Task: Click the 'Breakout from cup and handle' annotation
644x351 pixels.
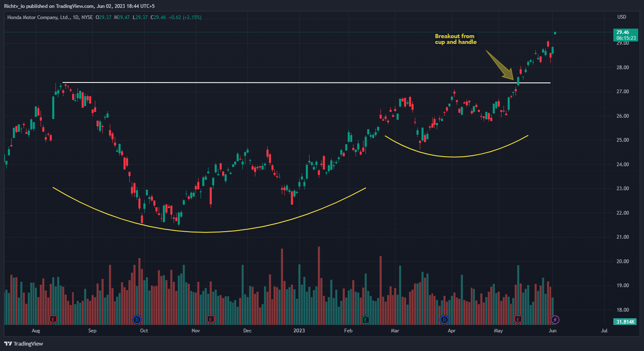Action: 455,39
